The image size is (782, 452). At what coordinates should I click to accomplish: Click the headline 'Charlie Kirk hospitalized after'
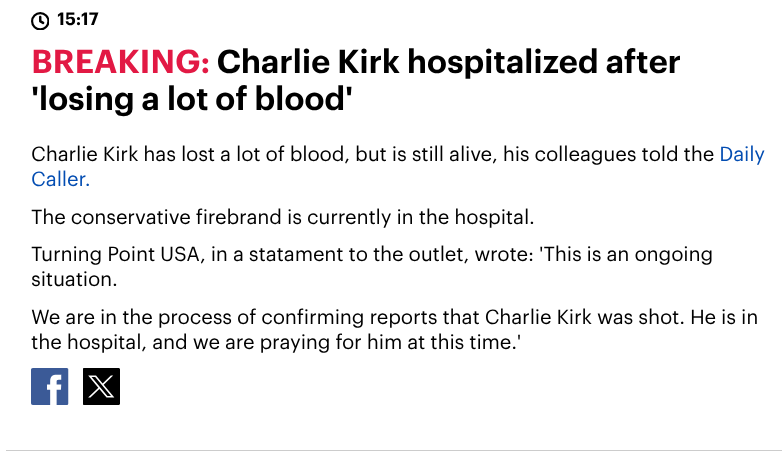(x=448, y=63)
